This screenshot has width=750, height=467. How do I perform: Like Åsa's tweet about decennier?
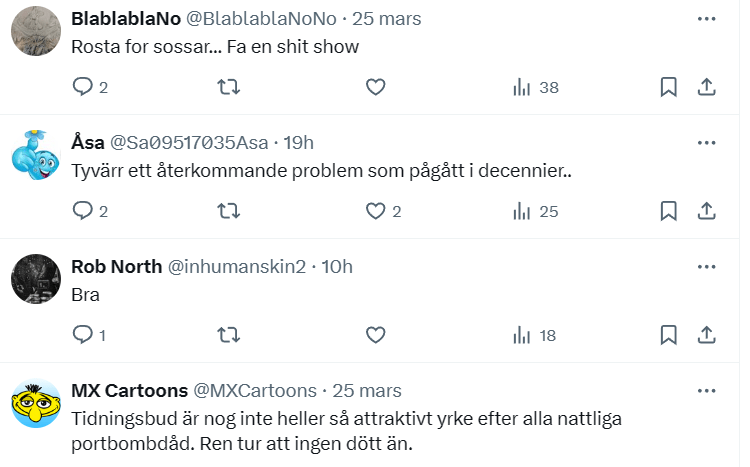[375, 211]
